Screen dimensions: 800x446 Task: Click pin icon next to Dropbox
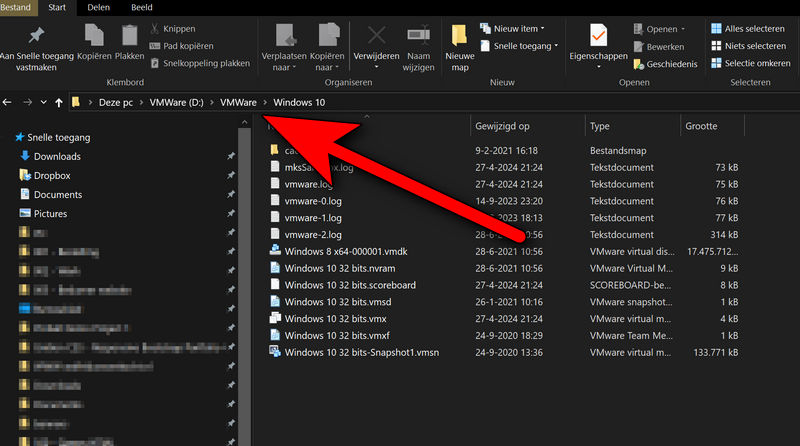(x=231, y=175)
